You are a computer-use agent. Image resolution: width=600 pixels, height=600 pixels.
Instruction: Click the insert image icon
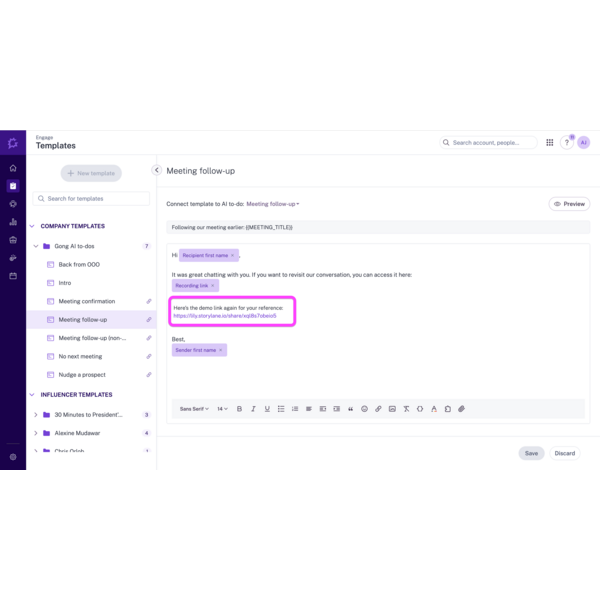click(x=392, y=409)
